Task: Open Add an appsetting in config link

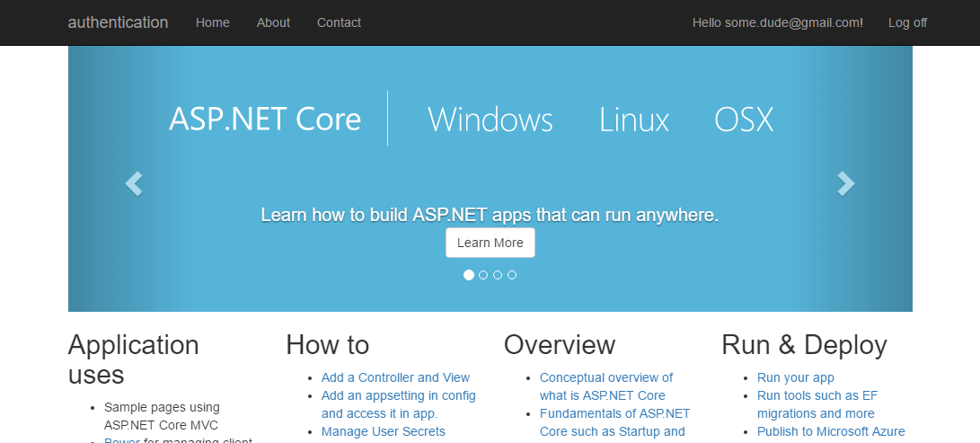Action: (398, 395)
